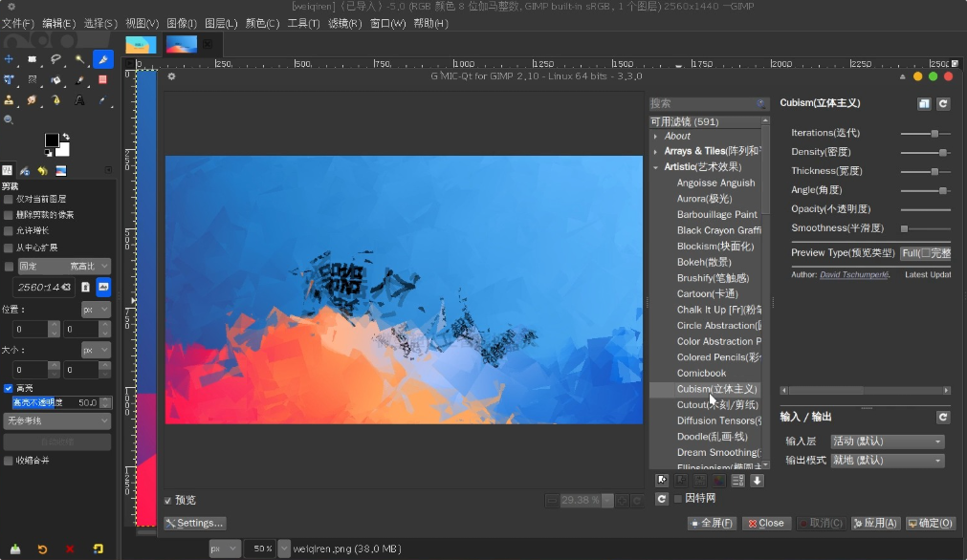Open the Settings... button
The width and height of the screenshot is (967, 560).
[195, 523]
